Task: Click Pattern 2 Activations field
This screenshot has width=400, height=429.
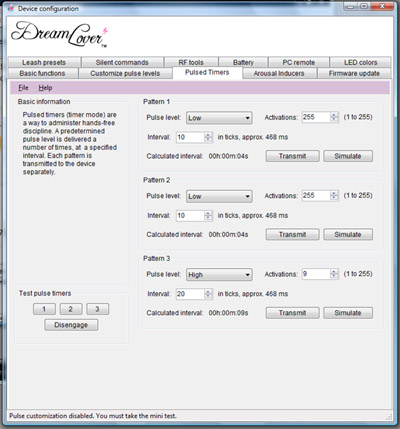Action: [316, 195]
